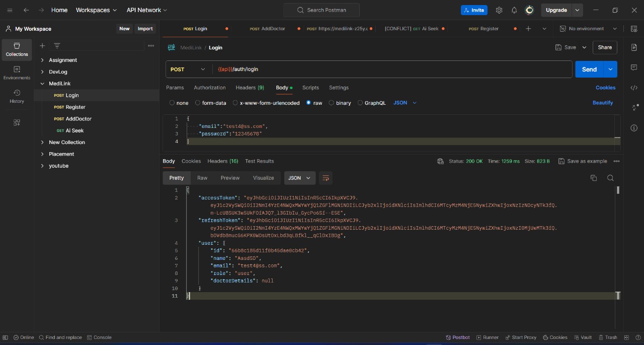This screenshot has width=644, height=345.
Task: Open the comments icon in right sidebar
Action: pos(634,67)
